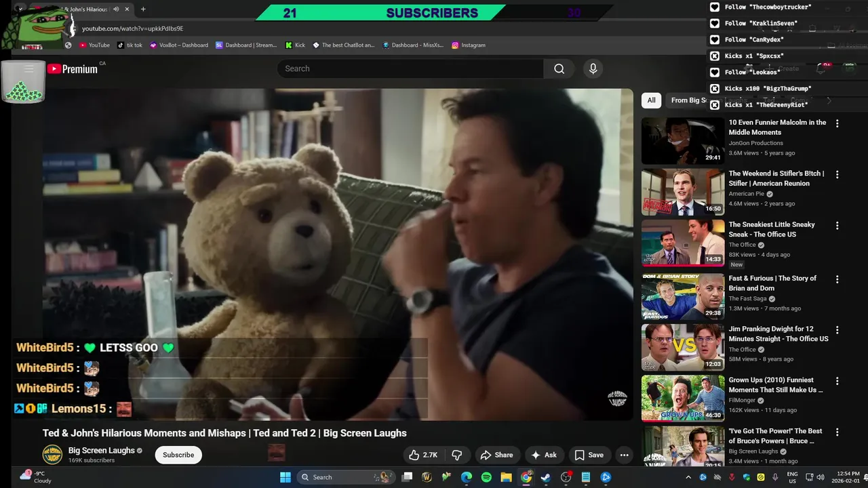Open more actions menu next to Save
The image size is (868, 488).
[624, 455]
